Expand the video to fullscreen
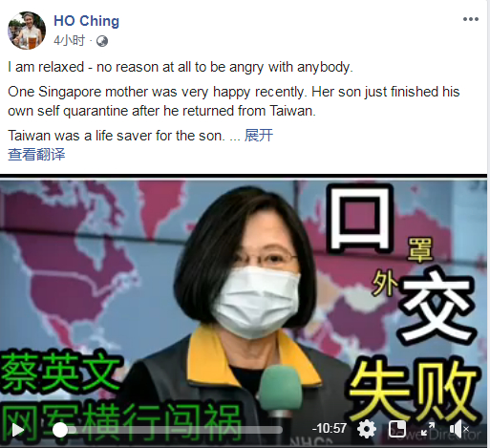This screenshot has width=490, height=448. click(428, 429)
